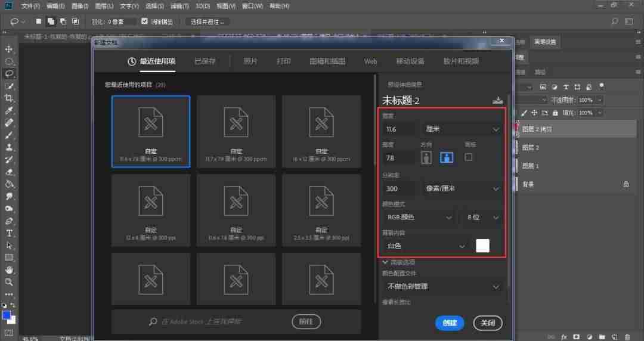644x341 pixels.
Task: Click the intersect with selection icon
Action: [76, 21]
